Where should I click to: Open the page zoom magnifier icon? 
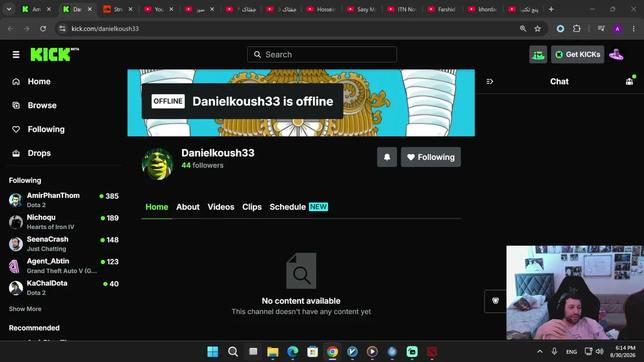tap(523, 29)
